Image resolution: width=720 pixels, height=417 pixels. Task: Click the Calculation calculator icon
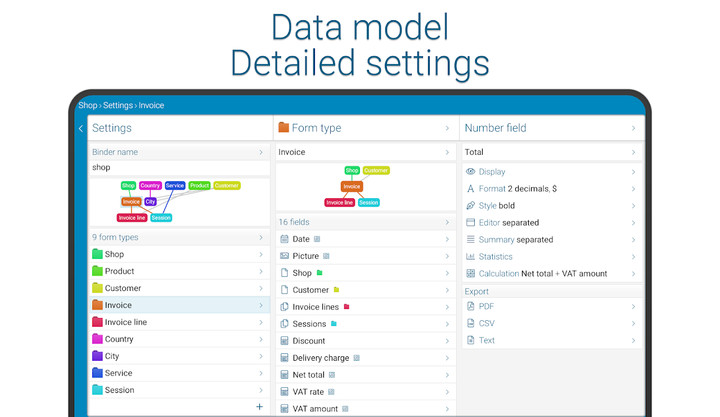[471, 274]
